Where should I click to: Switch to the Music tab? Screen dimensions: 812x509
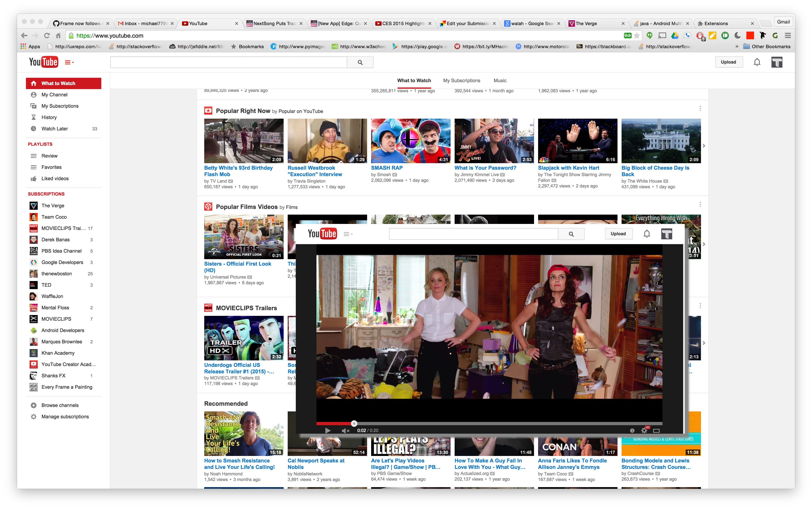tap(500, 80)
